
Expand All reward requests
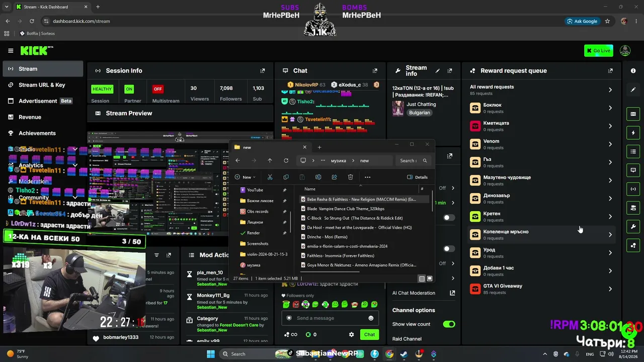click(x=610, y=90)
